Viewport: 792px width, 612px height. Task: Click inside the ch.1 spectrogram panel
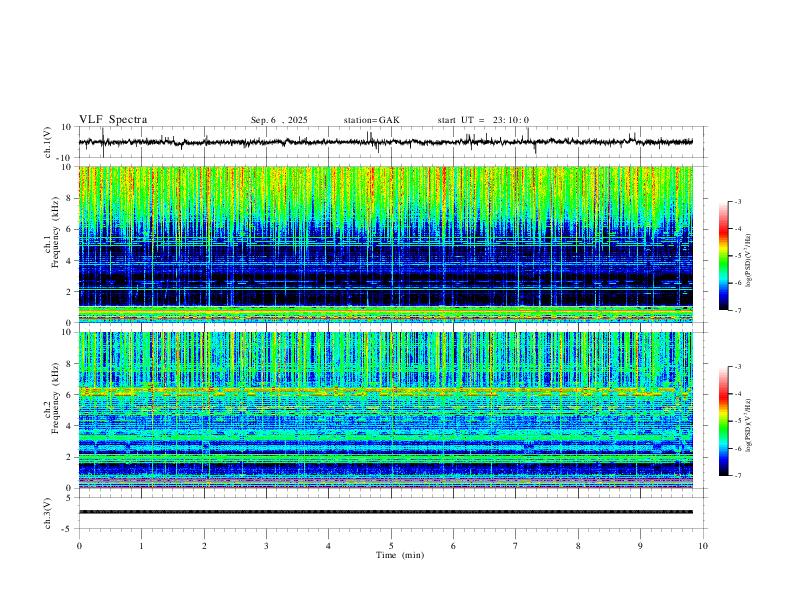[x=386, y=244]
